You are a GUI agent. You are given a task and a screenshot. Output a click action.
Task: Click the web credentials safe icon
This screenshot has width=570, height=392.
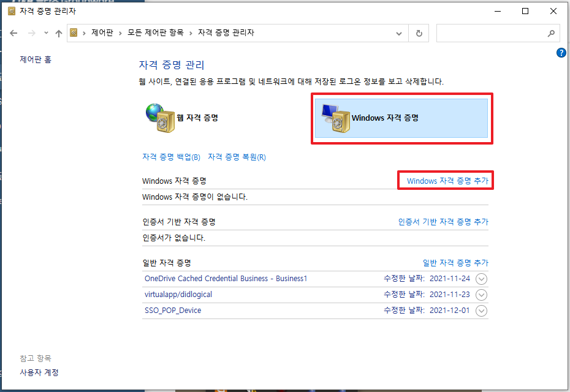[161, 118]
